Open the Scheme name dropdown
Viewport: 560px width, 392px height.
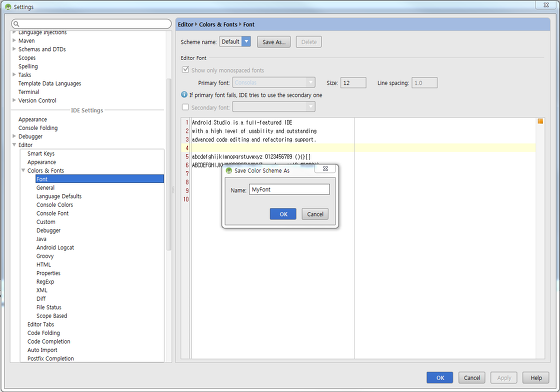pyautogui.click(x=246, y=42)
